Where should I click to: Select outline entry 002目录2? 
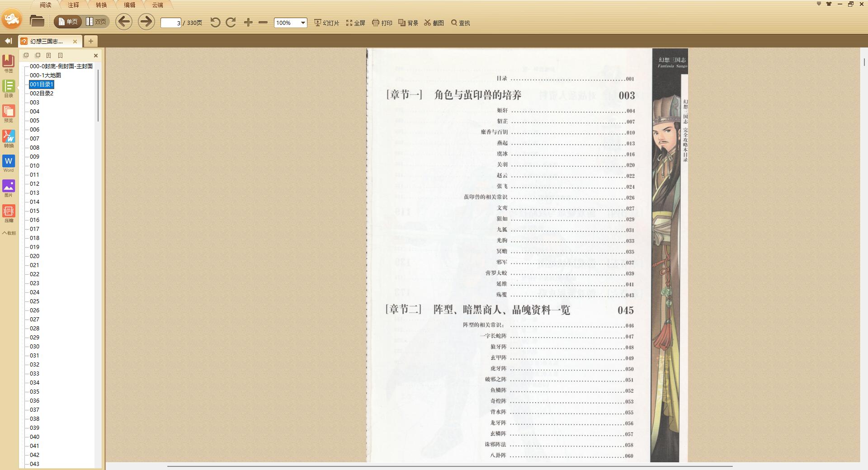tap(42, 93)
